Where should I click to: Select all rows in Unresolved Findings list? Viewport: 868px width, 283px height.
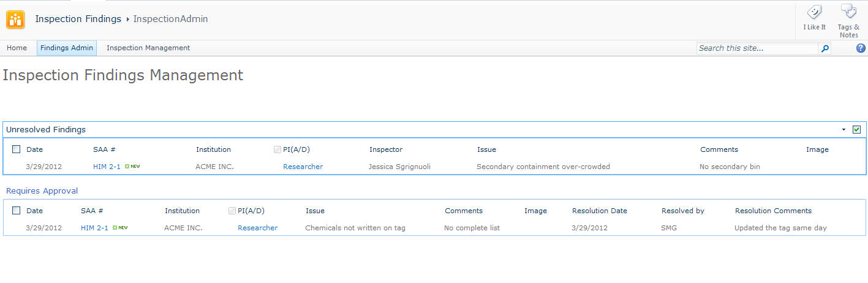16,149
